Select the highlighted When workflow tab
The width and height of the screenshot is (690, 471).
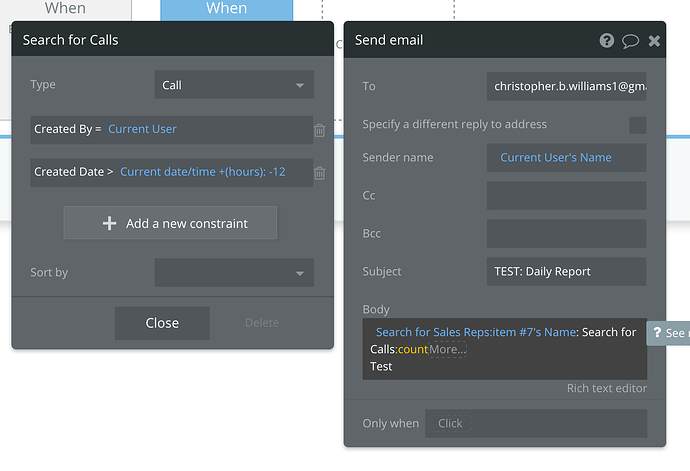tap(226, 9)
